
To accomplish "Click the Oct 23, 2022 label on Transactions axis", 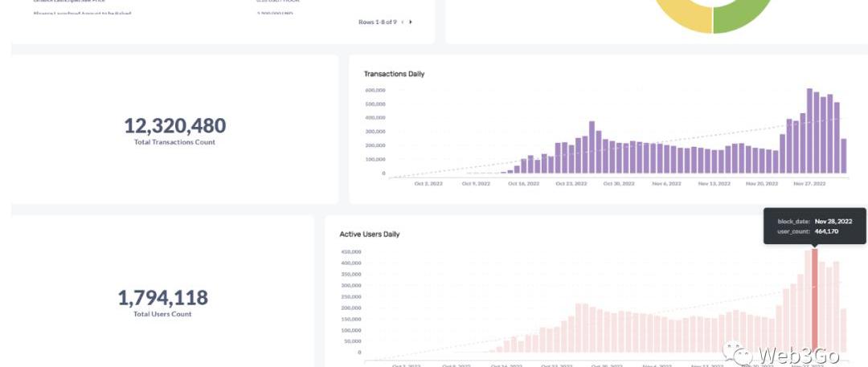I will [571, 184].
